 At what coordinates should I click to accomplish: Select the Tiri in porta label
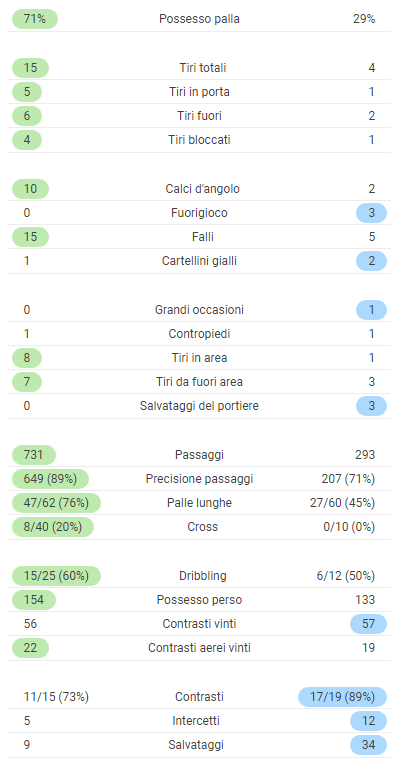(x=203, y=92)
